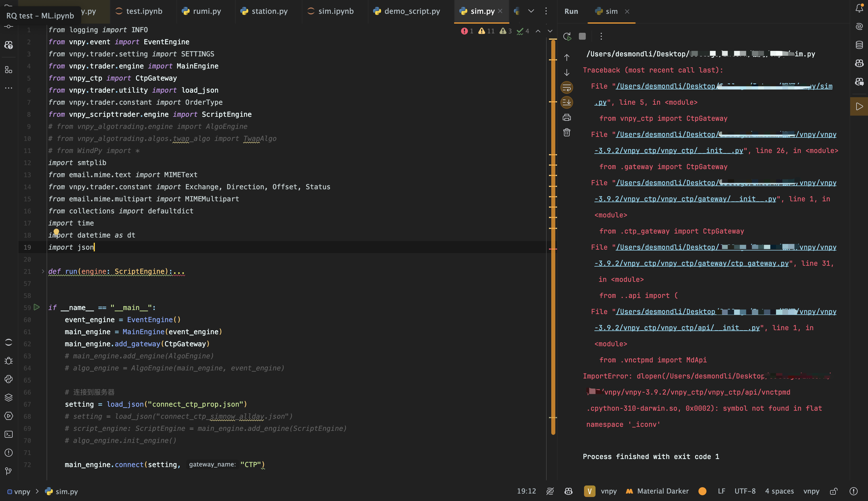
Task: Go to previous highlighted error arrow
Action: (538, 31)
